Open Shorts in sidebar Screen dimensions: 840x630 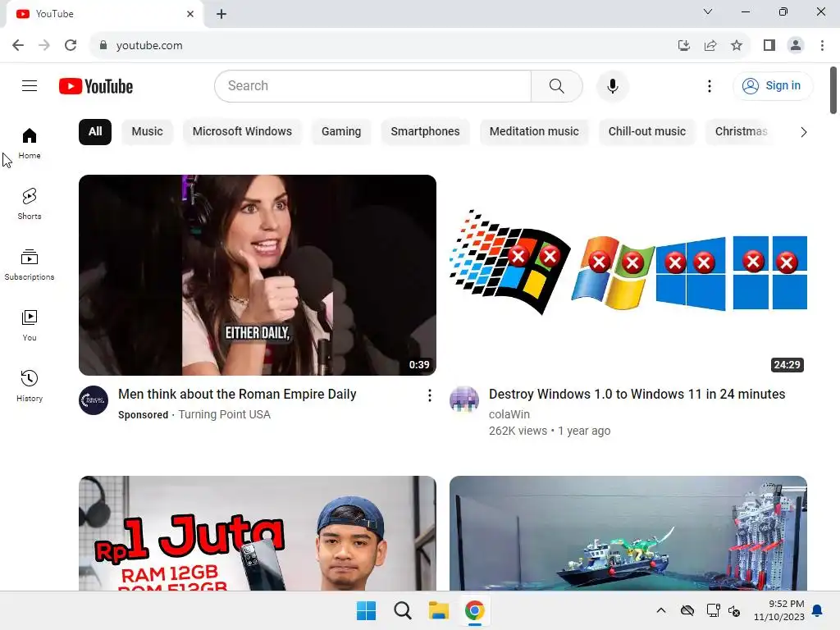click(x=30, y=204)
